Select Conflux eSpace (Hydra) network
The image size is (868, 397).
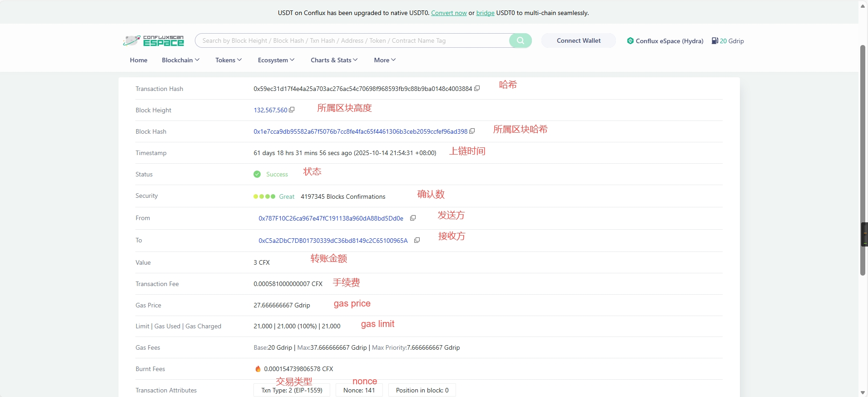coord(665,41)
